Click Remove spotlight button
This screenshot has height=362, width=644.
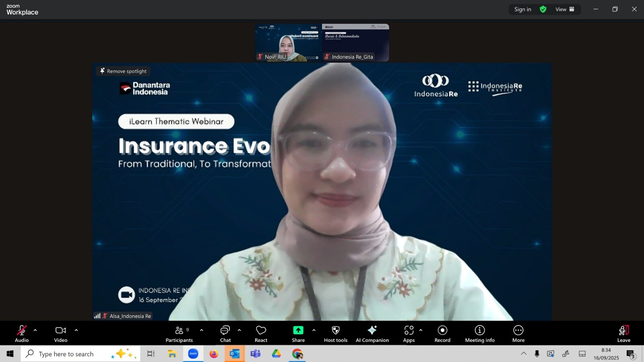[123, 71]
